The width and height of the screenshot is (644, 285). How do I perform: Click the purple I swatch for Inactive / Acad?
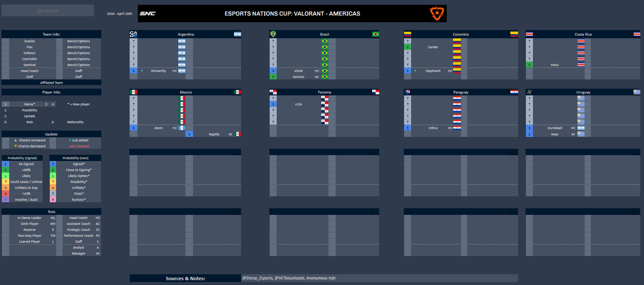coord(5,200)
